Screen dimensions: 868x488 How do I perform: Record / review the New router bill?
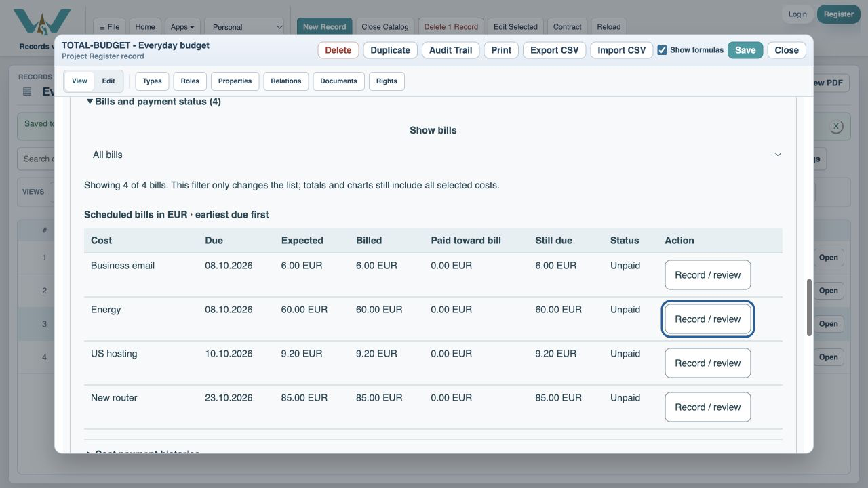tap(708, 407)
